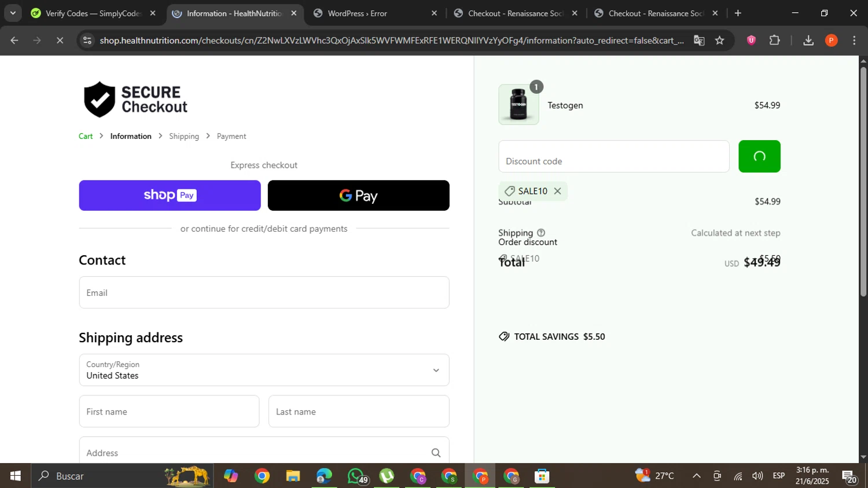The width and height of the screenshot is (868, 488).
Task: Pay with Google Pay button
Action: [x=358, y=195]
